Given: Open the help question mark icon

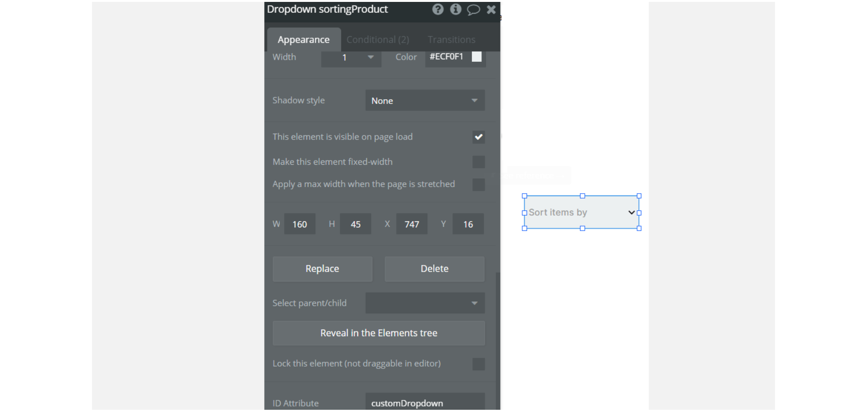Looking at the screenshot, I should [x=438, y=9].
